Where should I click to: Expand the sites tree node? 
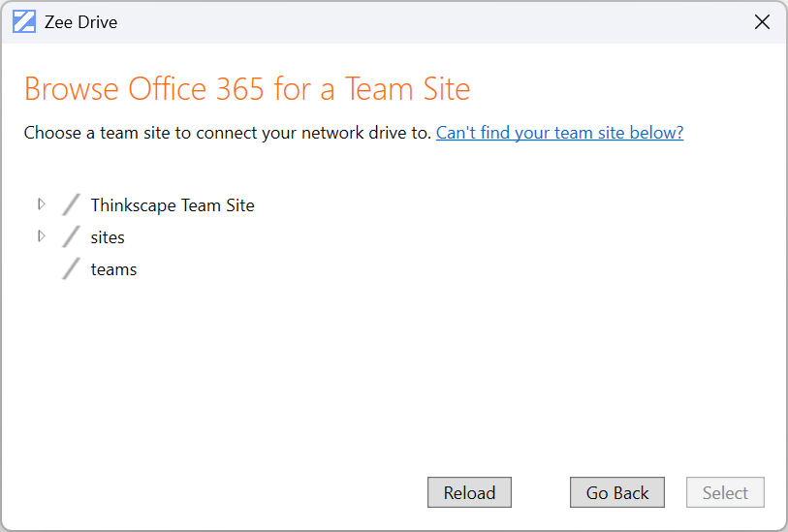[x=41, y=235]
